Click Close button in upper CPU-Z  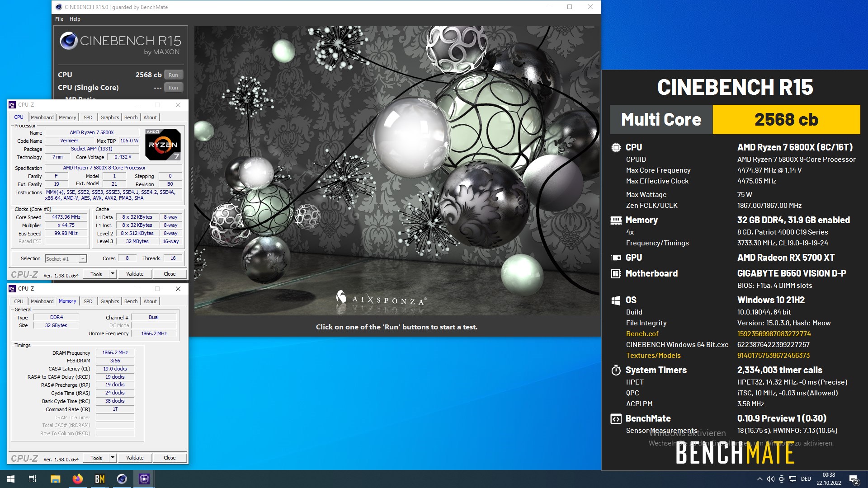[170, 274]
